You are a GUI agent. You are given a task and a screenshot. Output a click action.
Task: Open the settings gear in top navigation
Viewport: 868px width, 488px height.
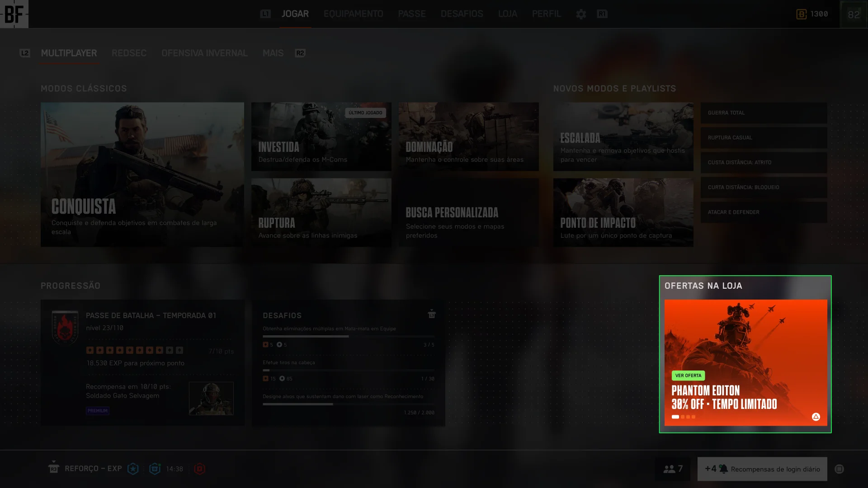[581, 14]
